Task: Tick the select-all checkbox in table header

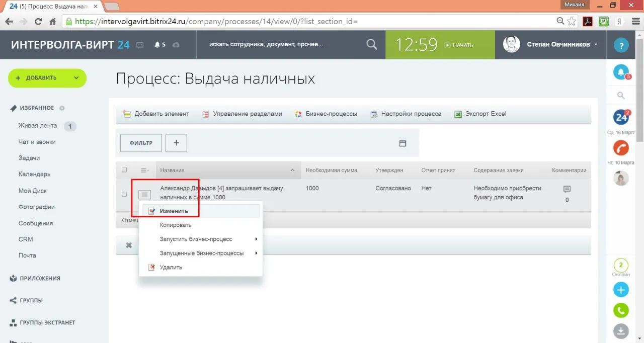Action: 124,170
